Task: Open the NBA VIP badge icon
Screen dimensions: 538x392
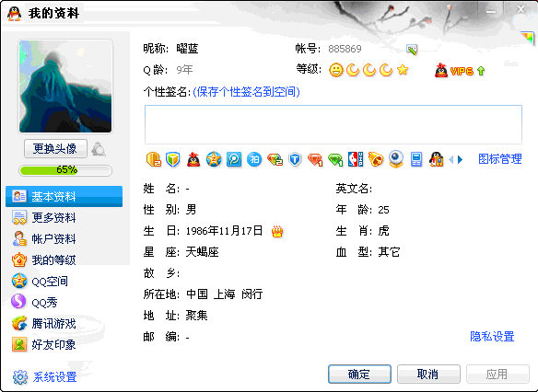Action: pos(356,159)
